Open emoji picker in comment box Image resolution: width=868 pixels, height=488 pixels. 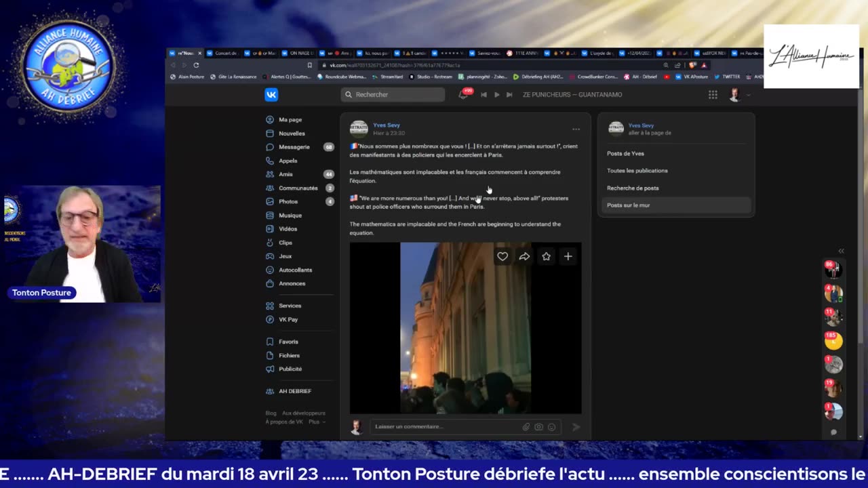[x=551, y=427]
